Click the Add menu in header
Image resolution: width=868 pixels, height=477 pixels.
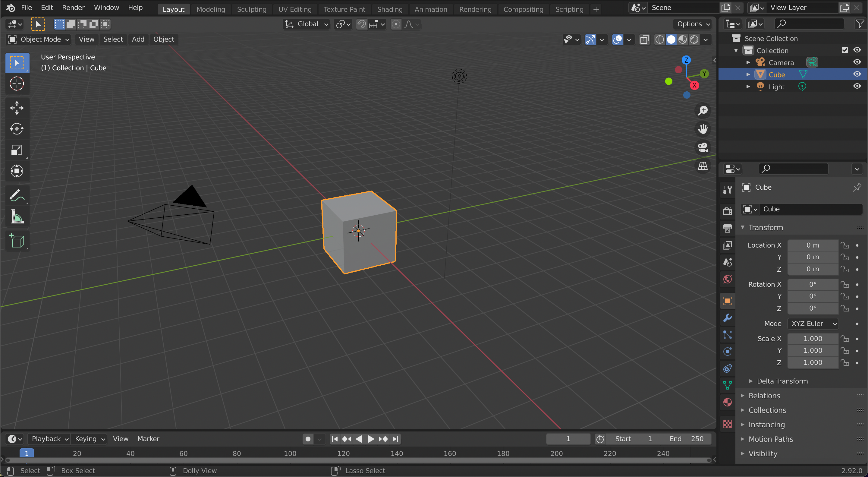137,39
